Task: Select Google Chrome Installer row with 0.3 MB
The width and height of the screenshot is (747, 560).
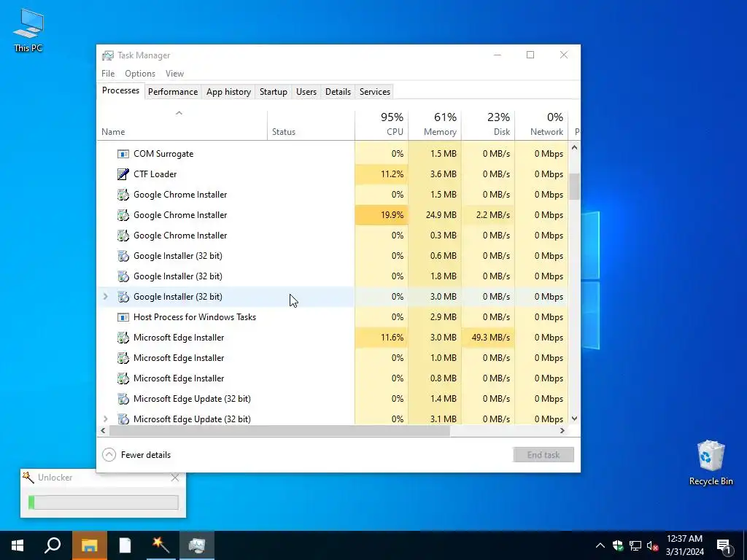Action: [333, 236]
